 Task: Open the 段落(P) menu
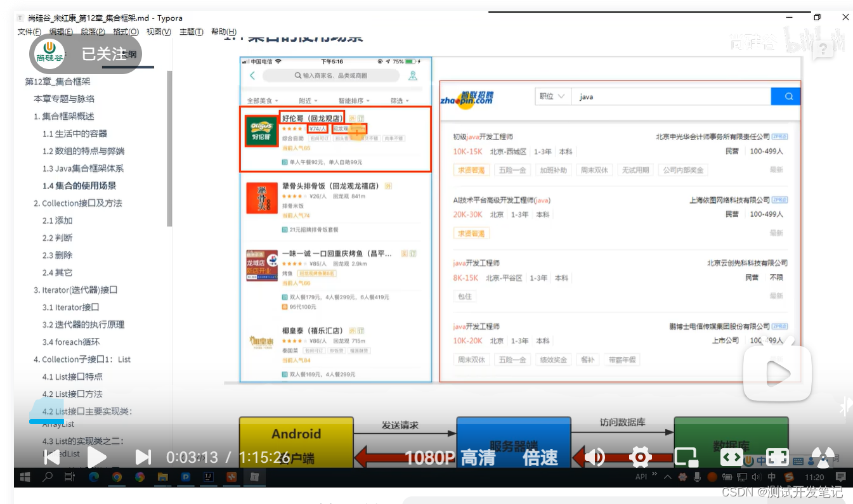tap(93, 32)
